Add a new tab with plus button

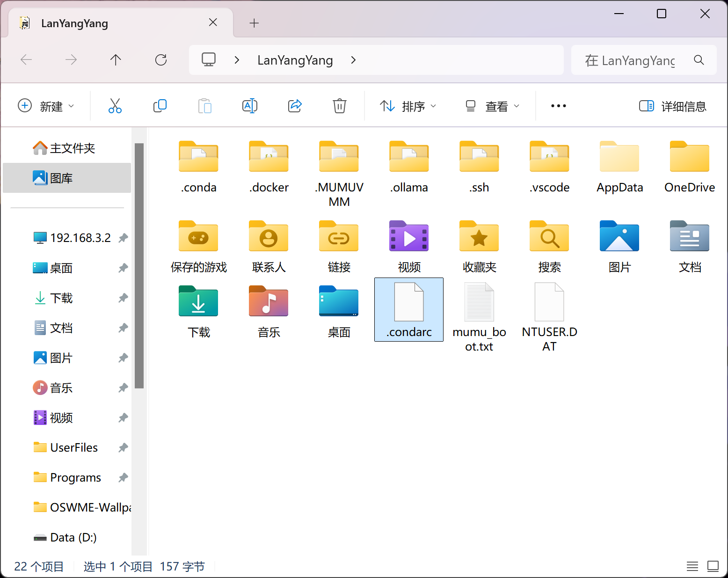click(254, 23)
